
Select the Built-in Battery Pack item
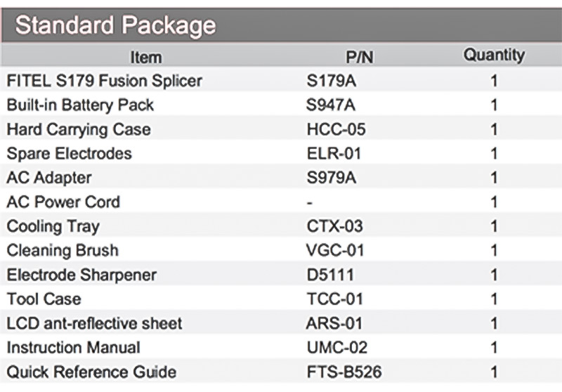(80, 105)
